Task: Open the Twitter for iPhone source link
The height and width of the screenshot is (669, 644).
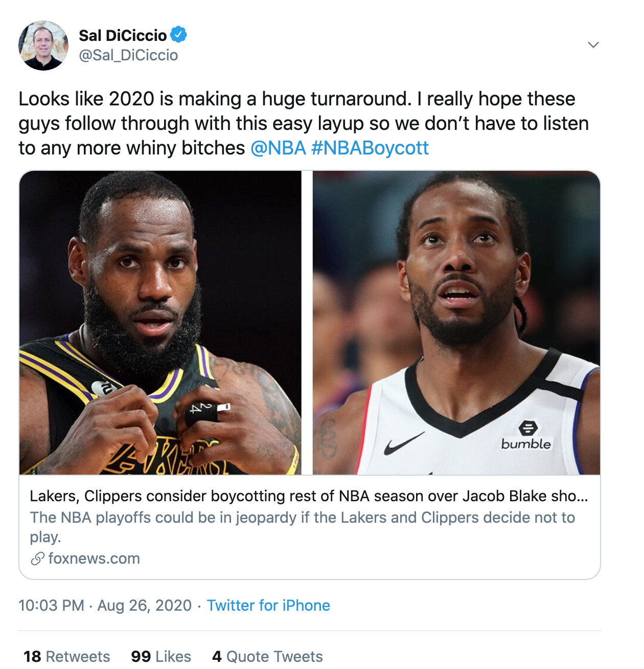Action: pos(268,606)
